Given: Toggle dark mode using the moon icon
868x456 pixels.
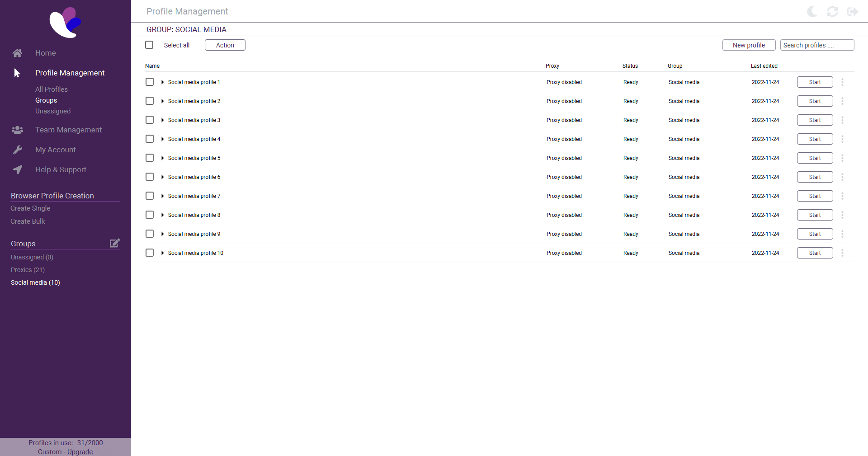Looking at the screenshot, I should 811,12.
